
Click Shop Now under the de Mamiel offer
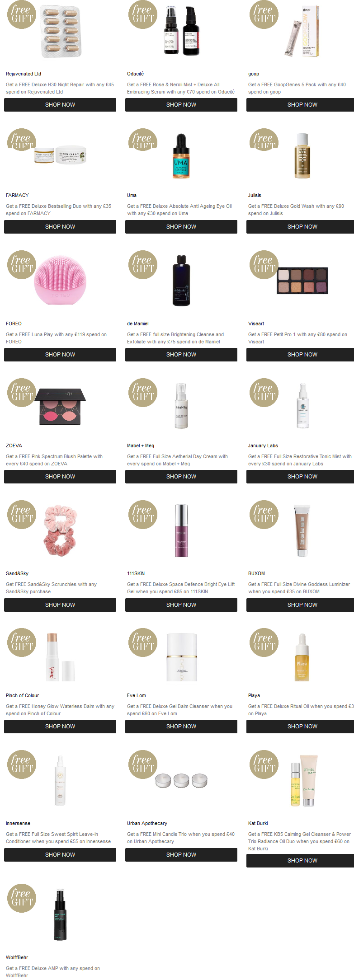coord(181,354)
